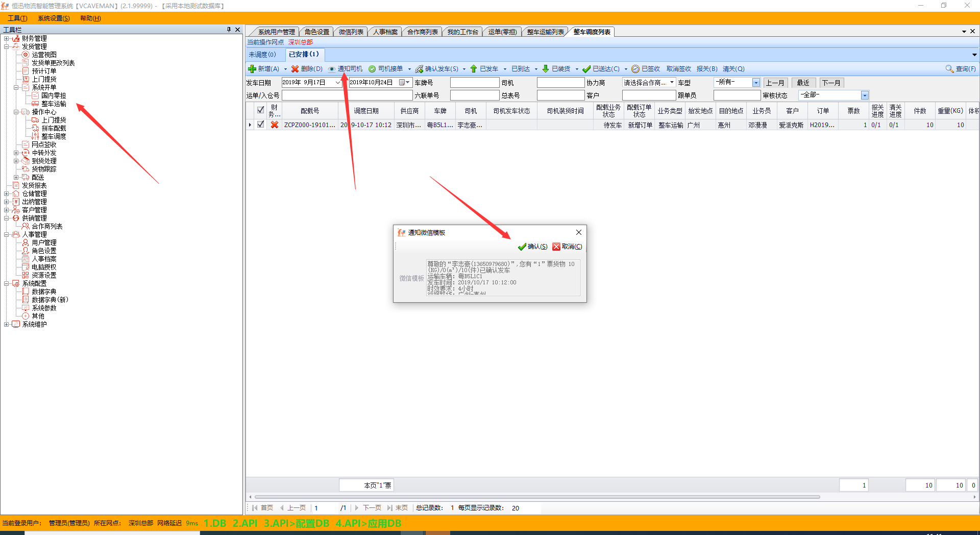Click the green up-arrow 已发车 icon
The height and width of the screenshot is (535, 980).
pos(474,69)
